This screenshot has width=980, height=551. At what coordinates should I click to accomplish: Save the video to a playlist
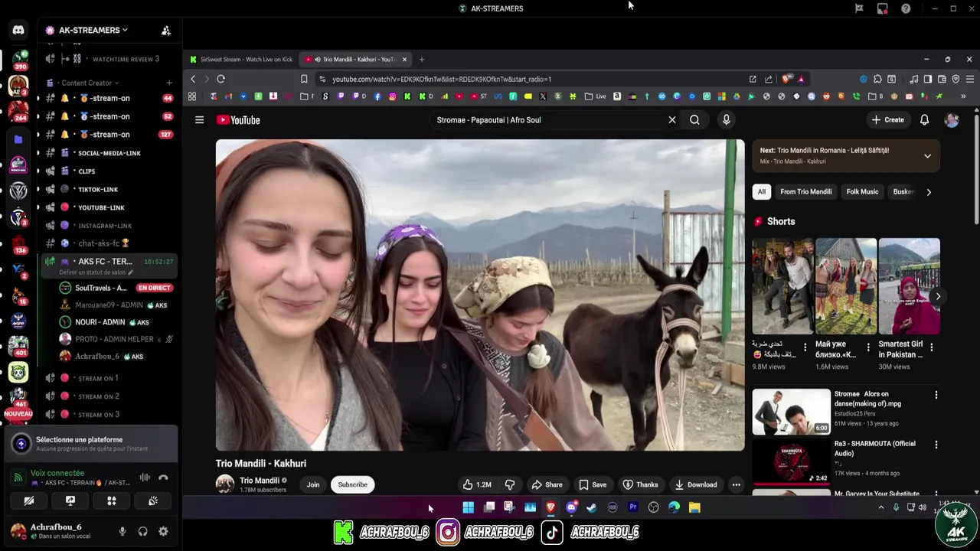[x=593, y=484]
